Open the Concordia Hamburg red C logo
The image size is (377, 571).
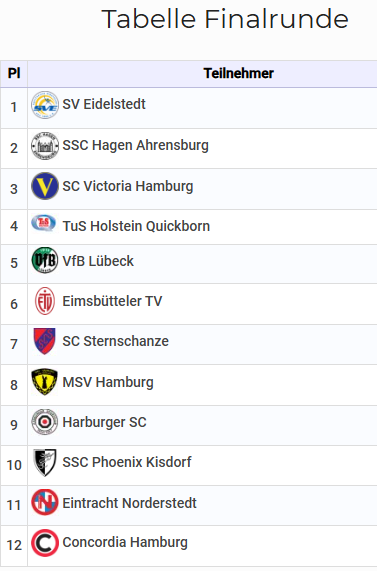(45, 543)
